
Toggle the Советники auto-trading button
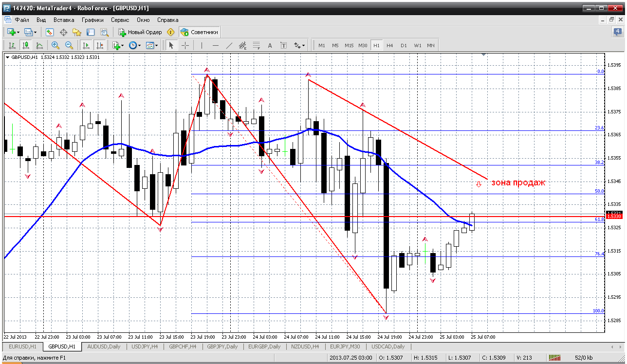click(x=200, y=32)
